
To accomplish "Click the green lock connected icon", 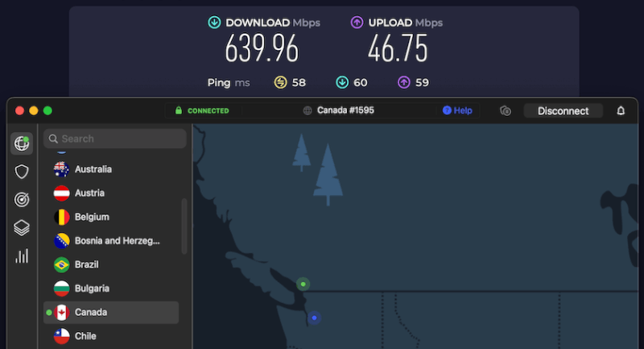I will (178, 110).
